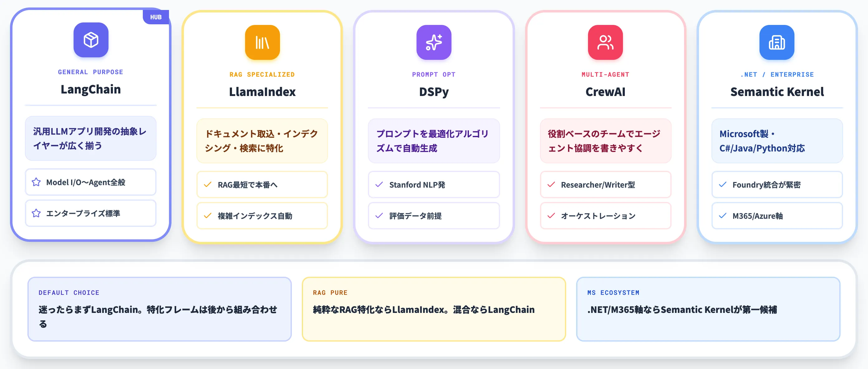Click the checkmark beside RAG最短で本番へ

pyautogui.click(x=208, y=184)
